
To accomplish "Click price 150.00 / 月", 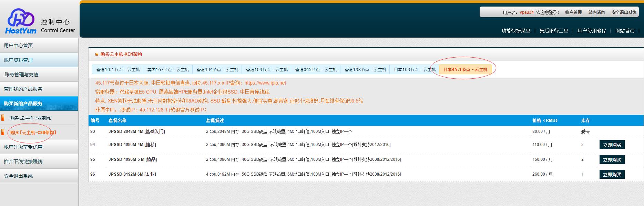I will (542, 159).
